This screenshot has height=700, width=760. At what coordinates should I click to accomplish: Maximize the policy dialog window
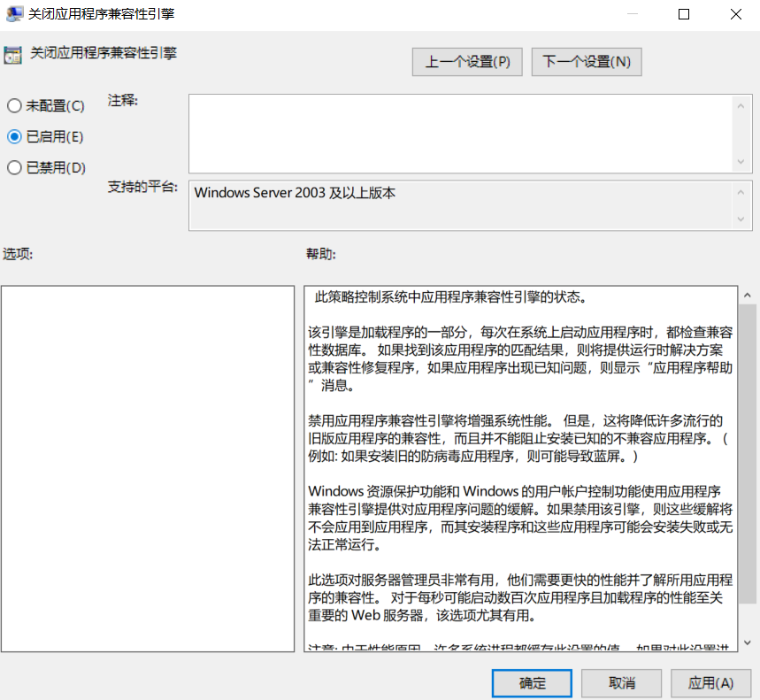click(683, 14)
